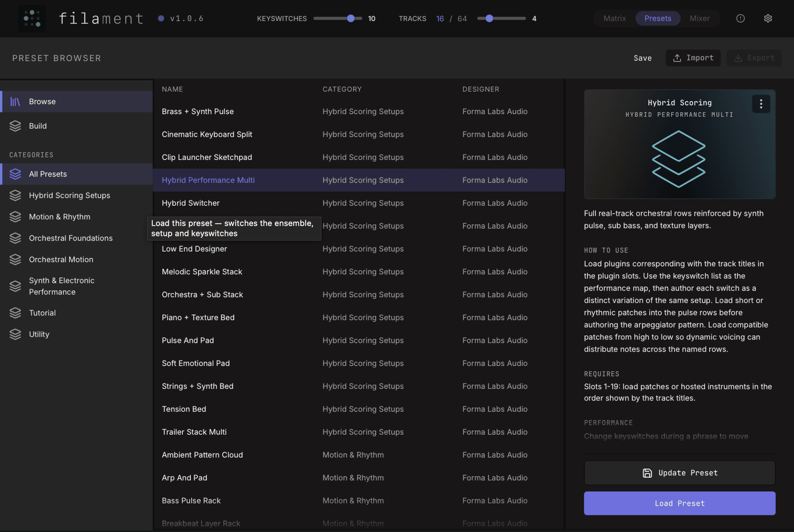Click the Utility category icon
This screenshot has width=794, height=532.
click(15, 334)
